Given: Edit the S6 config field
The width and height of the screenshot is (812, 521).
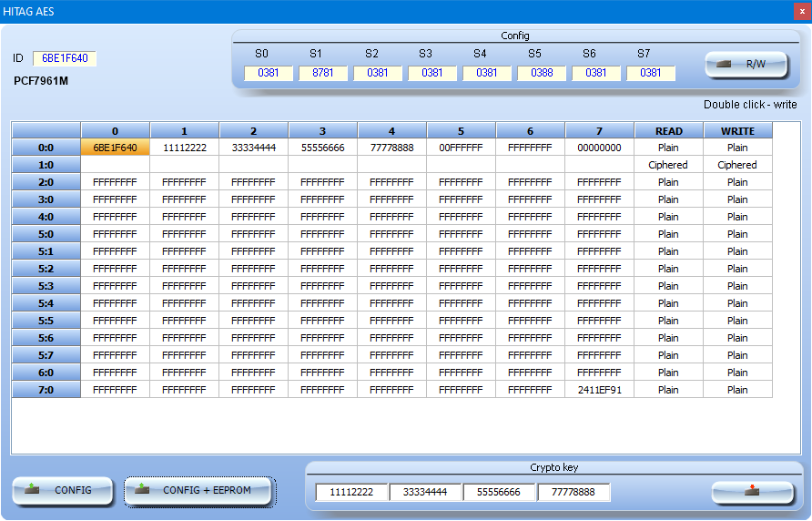Looking at the screenshot, I should [x=596, y=73].
